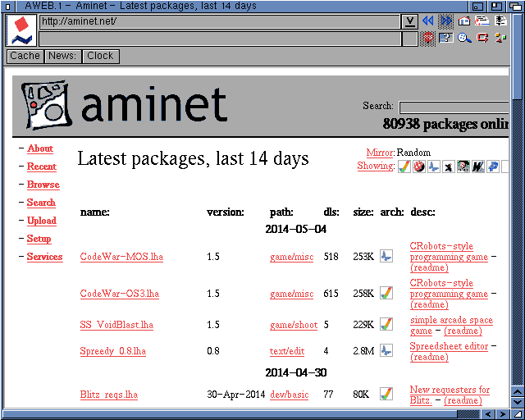Toggle the PowerUP P filter icon
525x420 pixels.
492,167
